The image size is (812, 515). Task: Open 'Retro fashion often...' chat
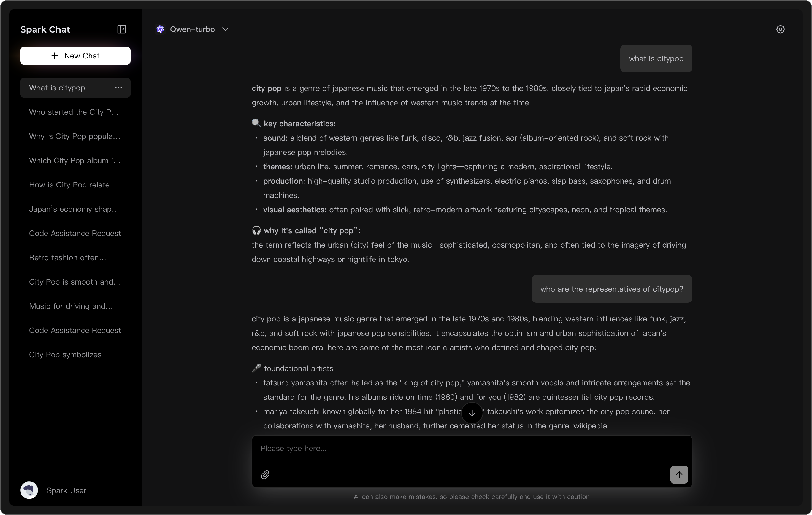[67, 258]
